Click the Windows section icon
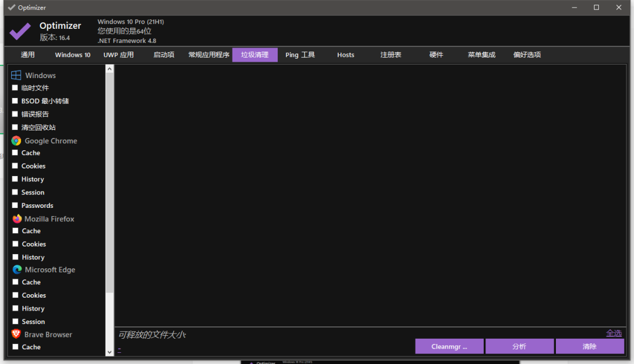Viewport: 634px width, 364px height. point(16,75)
